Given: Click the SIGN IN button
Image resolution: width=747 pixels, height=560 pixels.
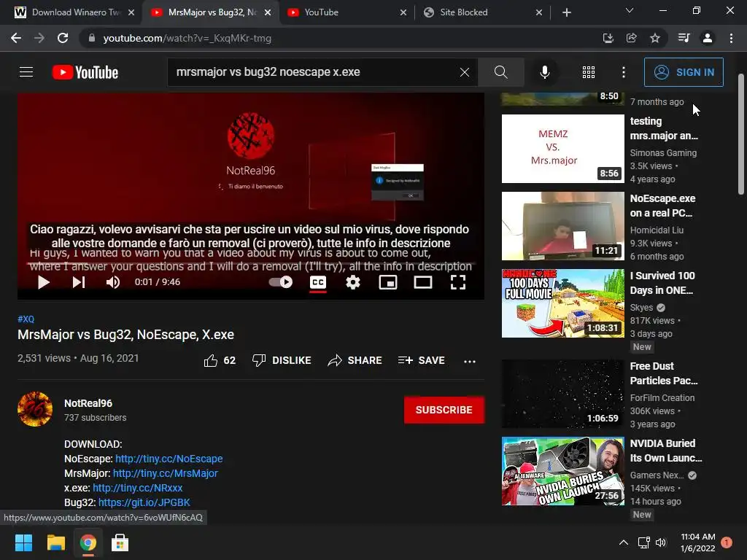Looking at the screenshot, I should (684, 72).
